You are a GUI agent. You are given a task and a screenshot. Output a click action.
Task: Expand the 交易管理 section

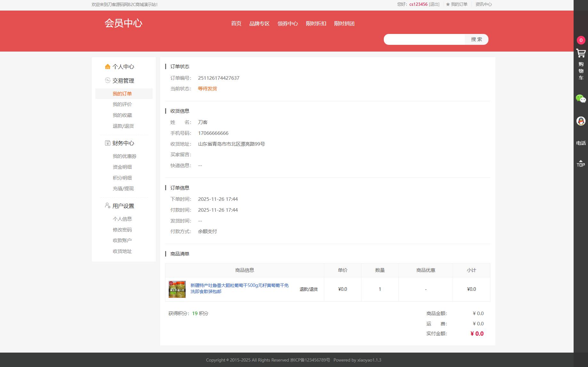pos(123,80)
